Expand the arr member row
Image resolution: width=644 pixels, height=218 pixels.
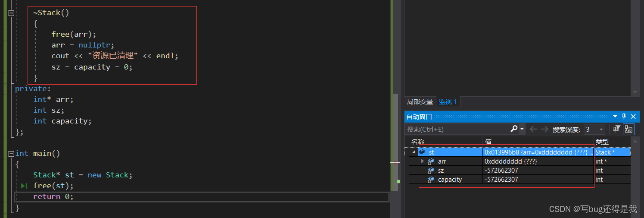(x=422, y=161)
